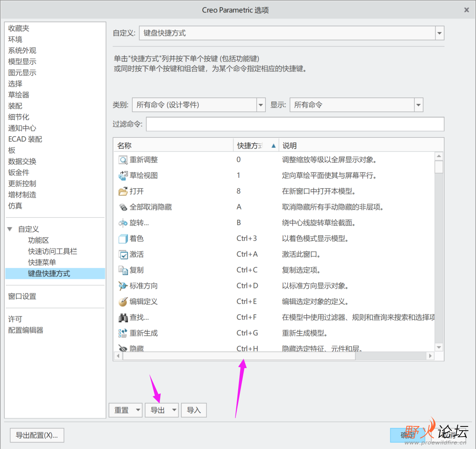The width and height of the screenshot is (476, 449).
Task: Click list scroll right arrow
Action: click(430, 356)
